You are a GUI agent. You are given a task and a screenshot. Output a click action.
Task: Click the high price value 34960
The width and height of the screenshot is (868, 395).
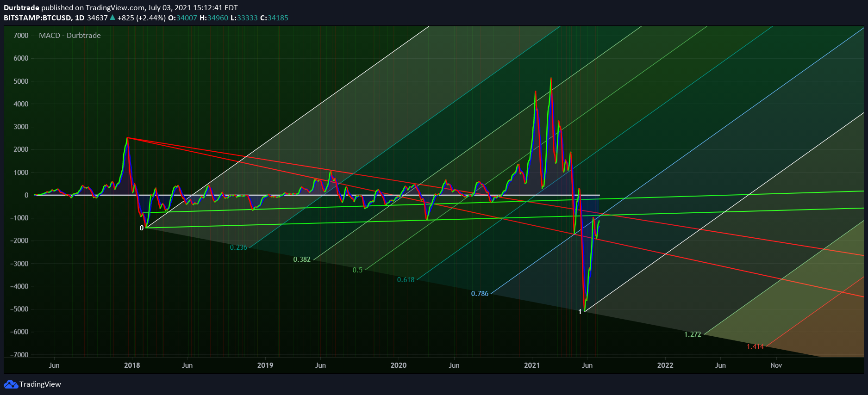pos(218,18)
